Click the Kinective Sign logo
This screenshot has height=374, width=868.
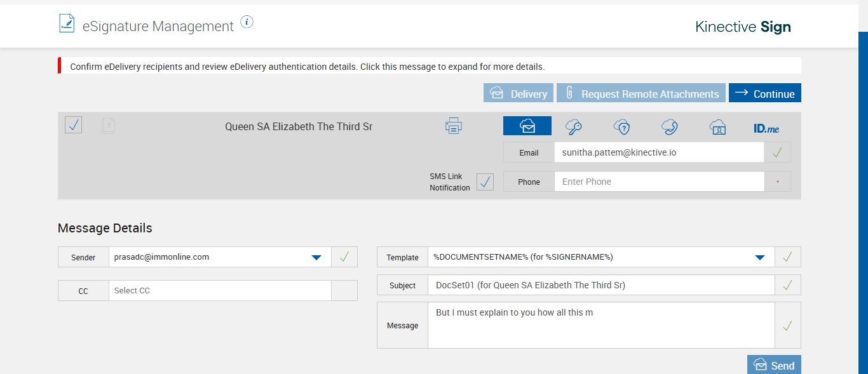coord(743,27)
